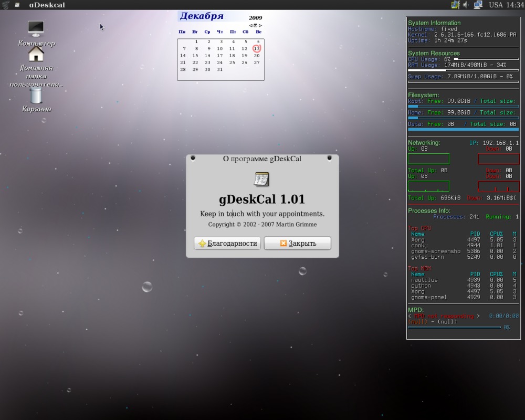Click the Декабря month title

point(202,16)
